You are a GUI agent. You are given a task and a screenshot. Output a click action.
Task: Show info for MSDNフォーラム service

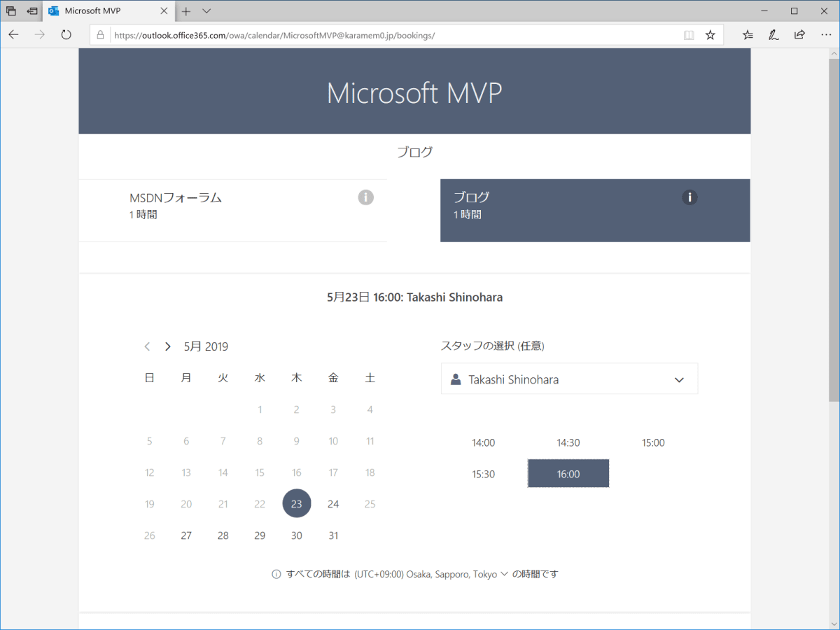point(365,197)
